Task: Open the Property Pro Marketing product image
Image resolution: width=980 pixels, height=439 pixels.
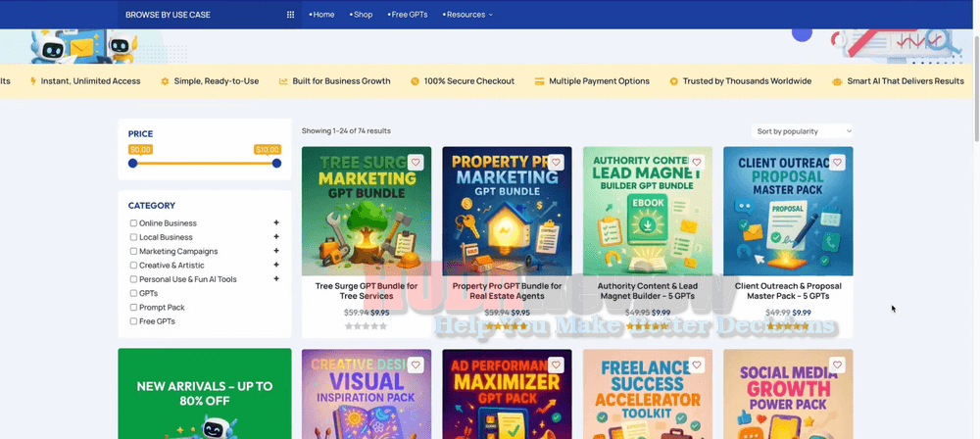Action: (507, 211)
